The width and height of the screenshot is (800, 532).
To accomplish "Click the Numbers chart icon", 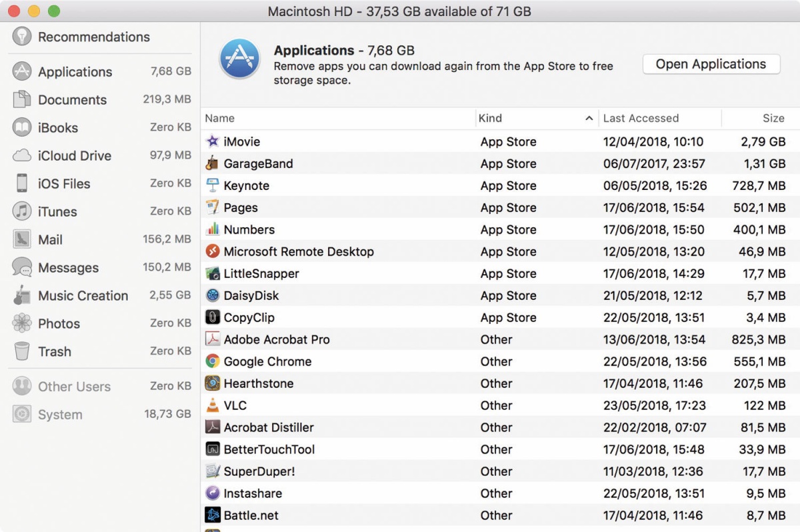I will tap(213, 229).
